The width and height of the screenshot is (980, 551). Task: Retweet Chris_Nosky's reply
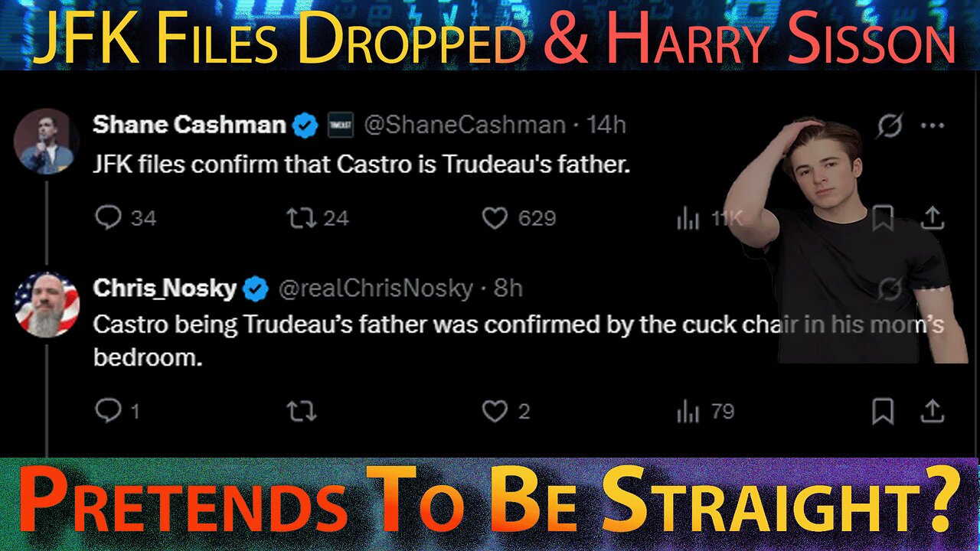(301, 412)
